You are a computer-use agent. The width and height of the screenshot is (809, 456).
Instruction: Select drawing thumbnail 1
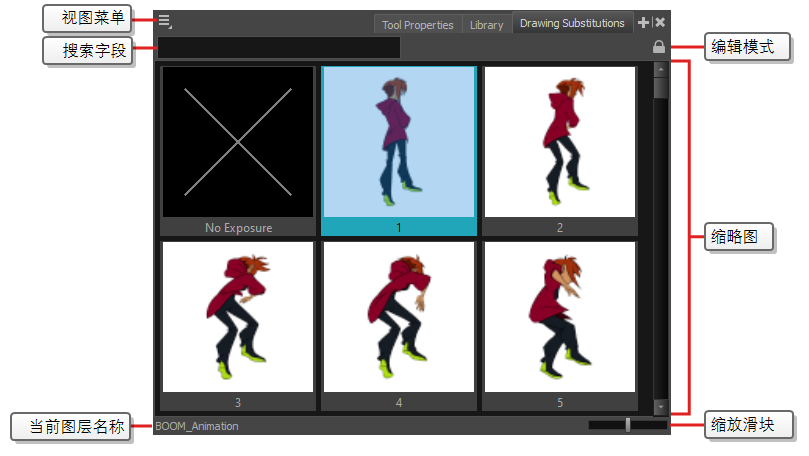398,142
